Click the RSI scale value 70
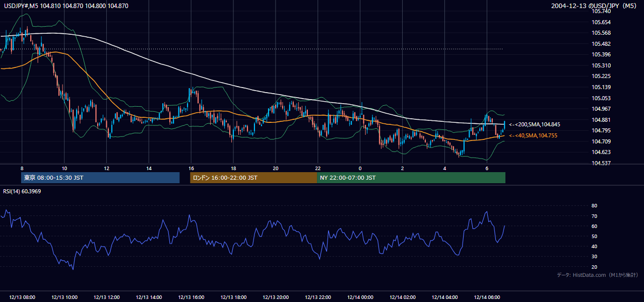 (x=594, y=216)
